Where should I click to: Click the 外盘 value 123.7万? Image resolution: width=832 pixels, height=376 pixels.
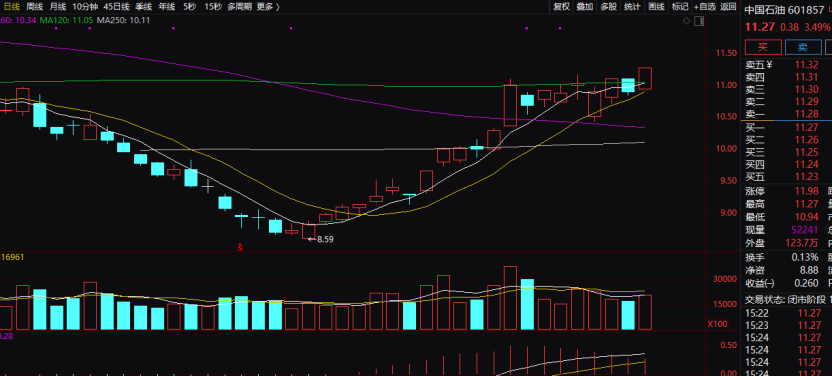point(803,242)
